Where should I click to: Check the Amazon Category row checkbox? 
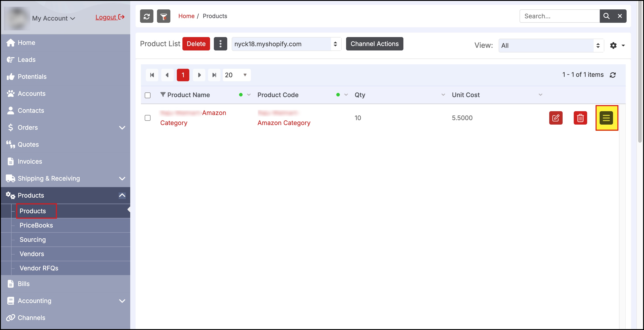click(x=147, y=118)
